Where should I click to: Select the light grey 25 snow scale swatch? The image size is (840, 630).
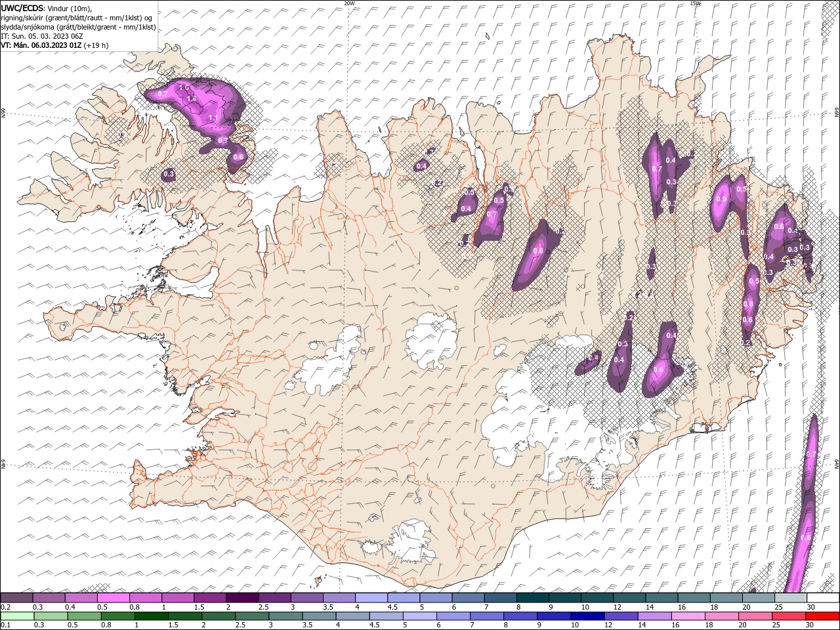coord(790,598)
